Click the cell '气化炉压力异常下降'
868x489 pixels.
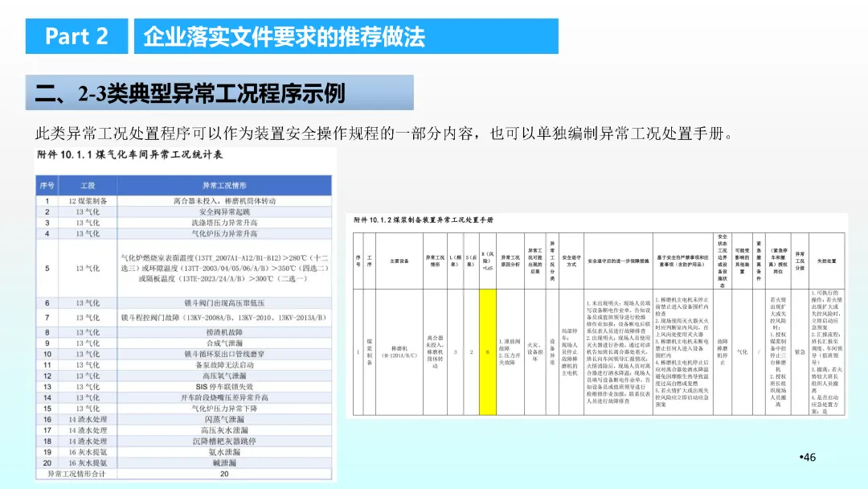click(224, 409)
